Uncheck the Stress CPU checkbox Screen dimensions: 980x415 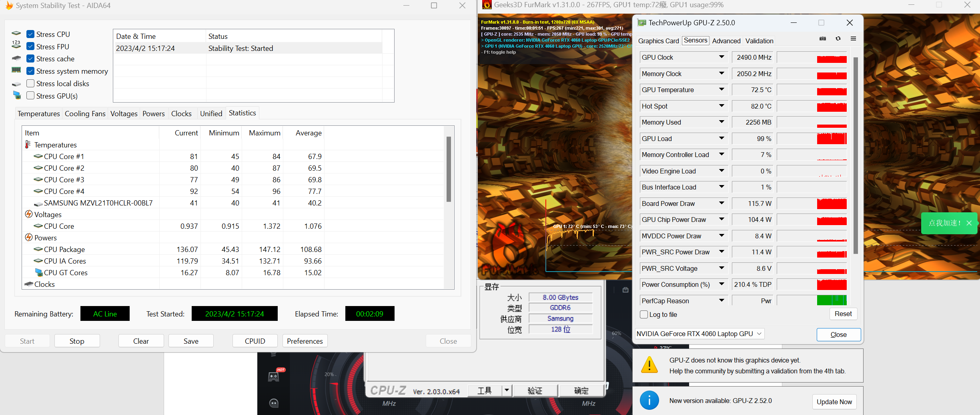(x=30, y=34)
